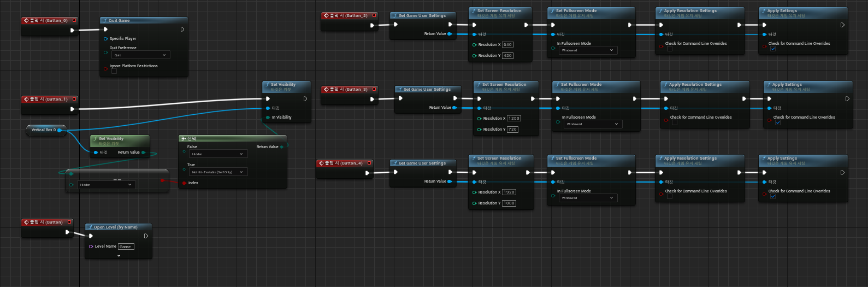Edit Resolution X value 1920

pos(509,192)
